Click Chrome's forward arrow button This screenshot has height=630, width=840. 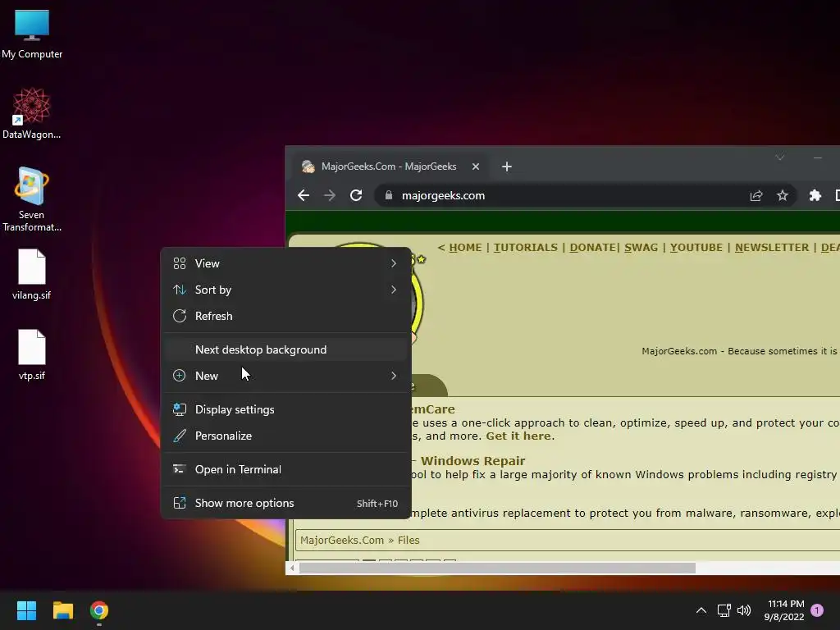coord(330,195)
